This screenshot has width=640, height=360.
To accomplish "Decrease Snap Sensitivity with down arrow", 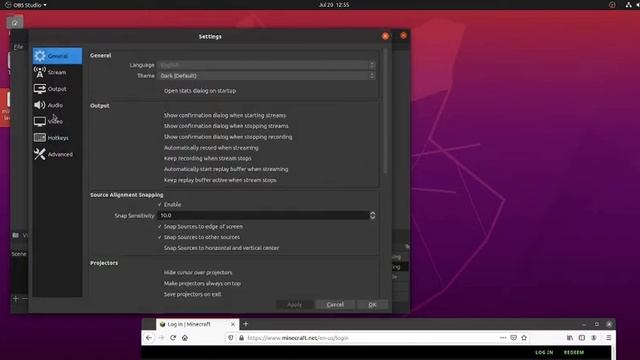I will click(372, 218).
